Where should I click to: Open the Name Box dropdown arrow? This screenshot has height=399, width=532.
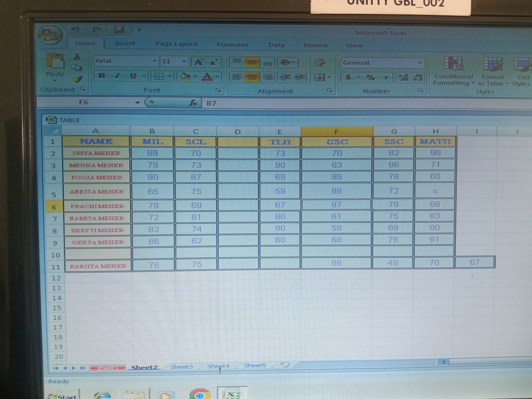(x=137, y=103)
